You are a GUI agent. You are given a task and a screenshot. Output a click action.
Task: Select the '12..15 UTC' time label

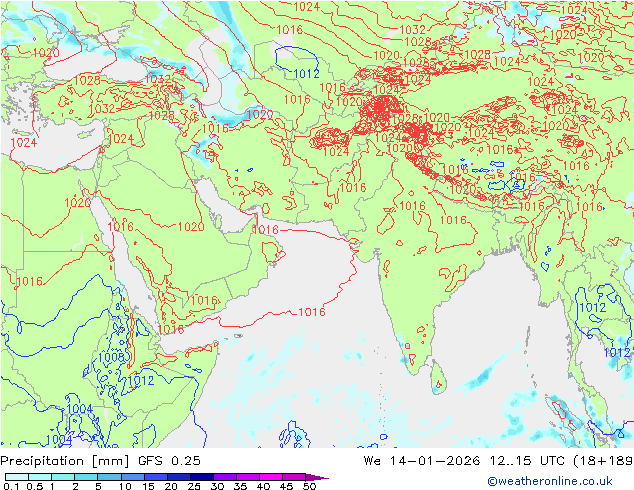pyautogui.click(x=527, y=461)
